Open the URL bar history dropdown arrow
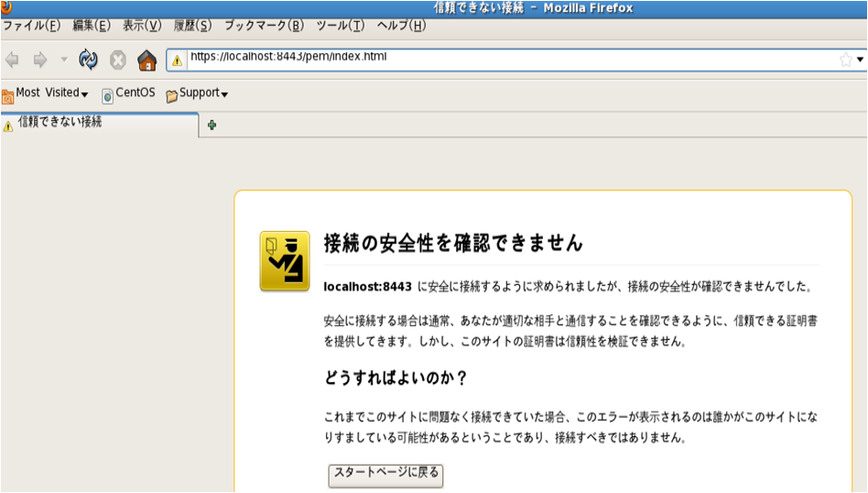This screenshot has height=493, width=868. coord(861,60)
